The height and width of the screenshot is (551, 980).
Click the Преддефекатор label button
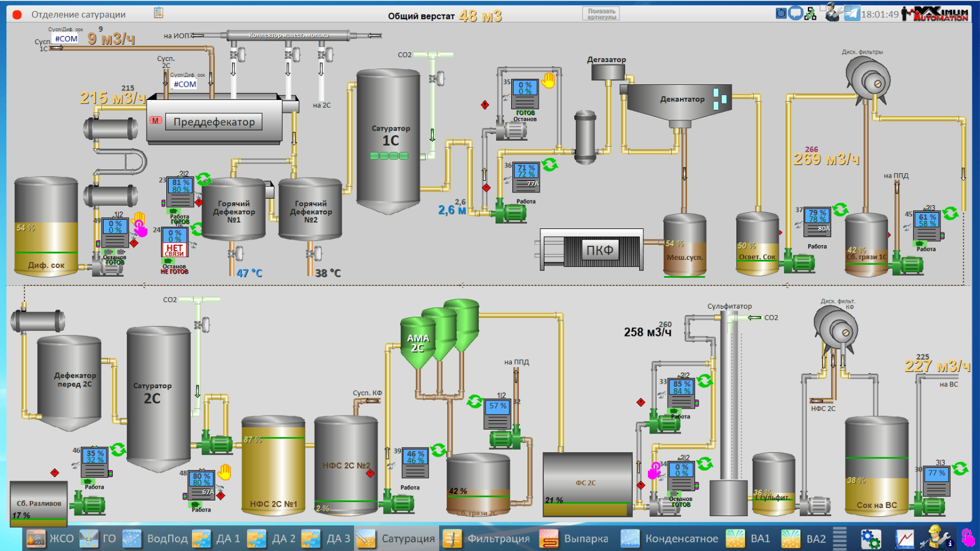click(214, 122)
